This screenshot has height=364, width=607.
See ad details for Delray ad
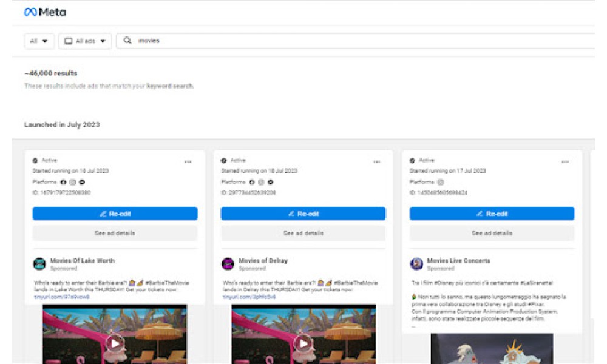point(303,233)
